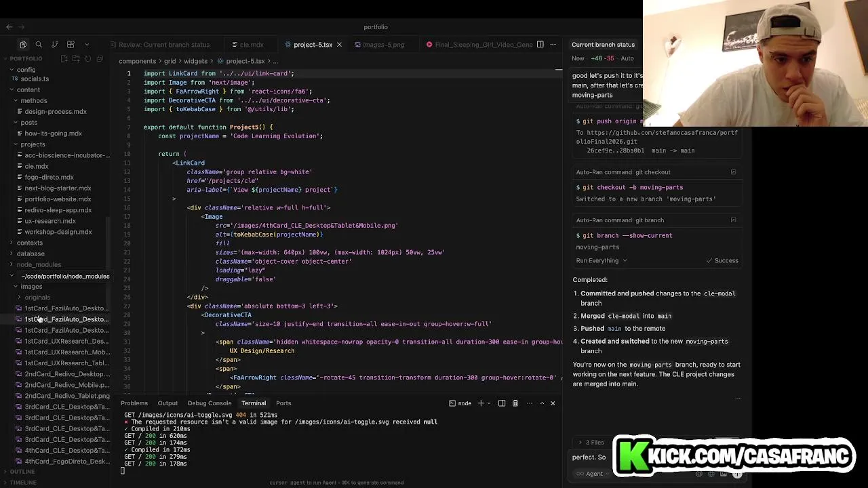This screenshot has width=868, height=488.
Task: Switch to the Output panel tab
Action: pyautogui.click(x=167, y=403)
